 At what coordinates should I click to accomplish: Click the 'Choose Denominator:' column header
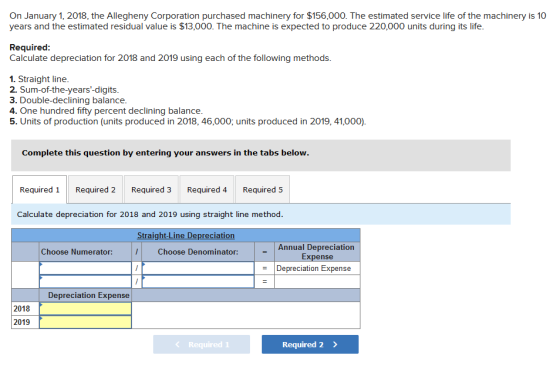point(198,252)
